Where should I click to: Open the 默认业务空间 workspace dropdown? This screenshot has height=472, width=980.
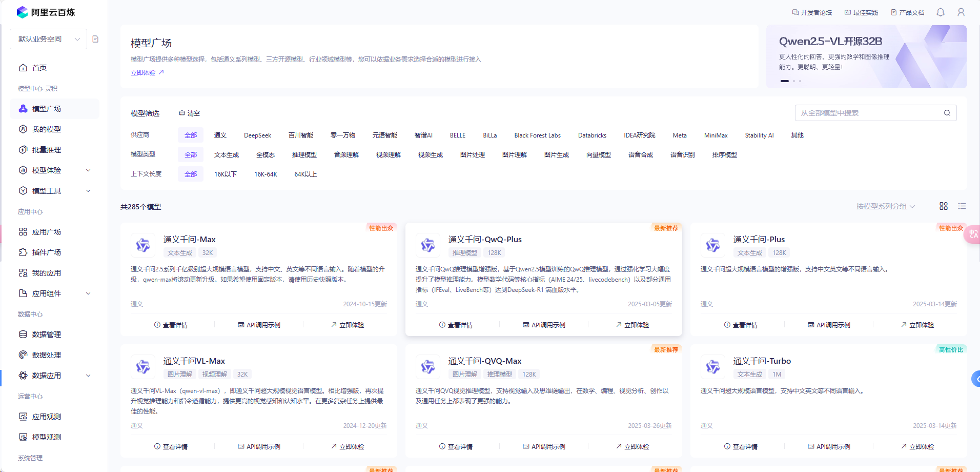[x=49, y=39]
